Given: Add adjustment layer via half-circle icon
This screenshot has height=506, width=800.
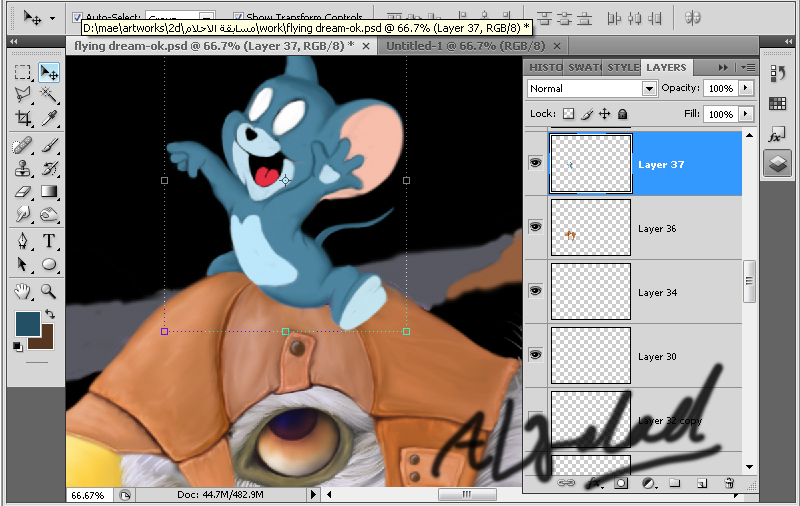Looking at the screenshot, I should [648, 483].
